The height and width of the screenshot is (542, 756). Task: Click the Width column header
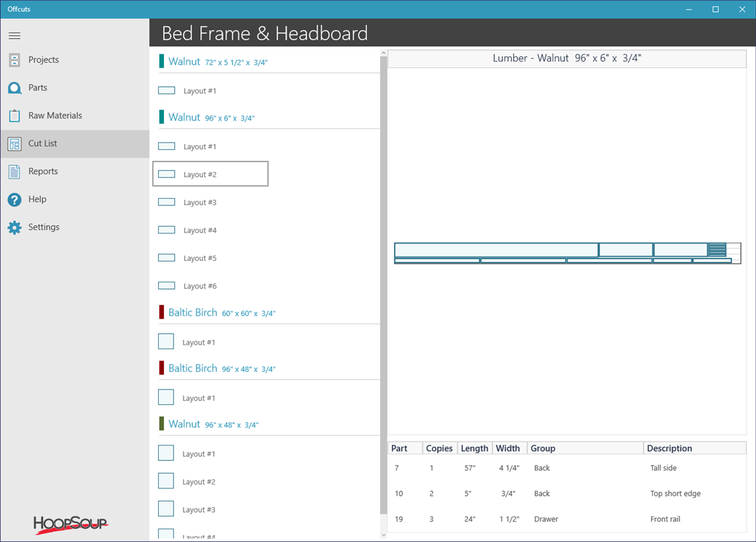click(x=510, y=448)
